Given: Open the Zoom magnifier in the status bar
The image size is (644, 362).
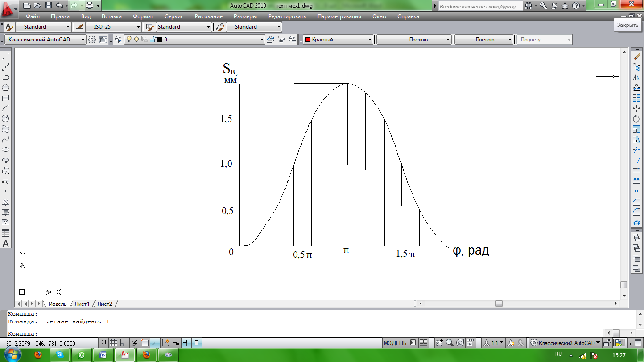Looking at the screenshot, I should click(x=450, y=343).
